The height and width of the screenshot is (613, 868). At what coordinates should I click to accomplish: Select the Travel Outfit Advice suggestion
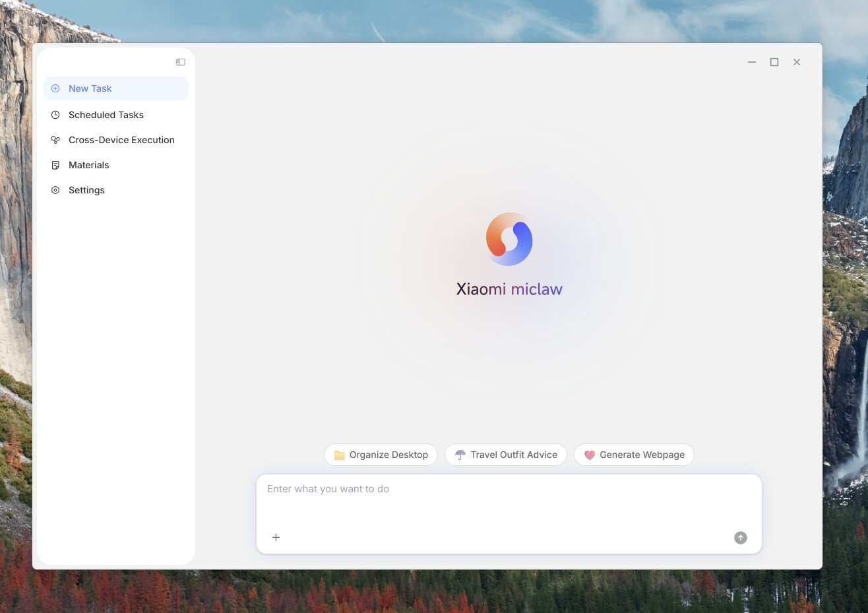[x=505, y=454]
